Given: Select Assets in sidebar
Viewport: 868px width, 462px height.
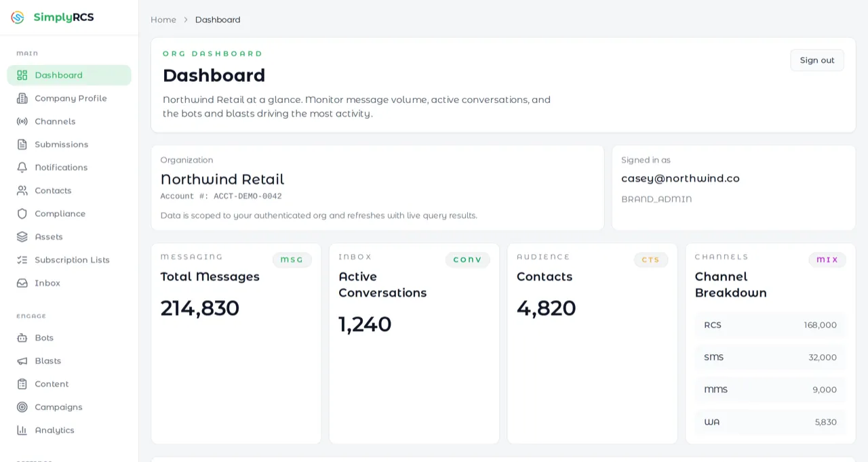Looking at the screenshot, I should (x=69, y=236).
